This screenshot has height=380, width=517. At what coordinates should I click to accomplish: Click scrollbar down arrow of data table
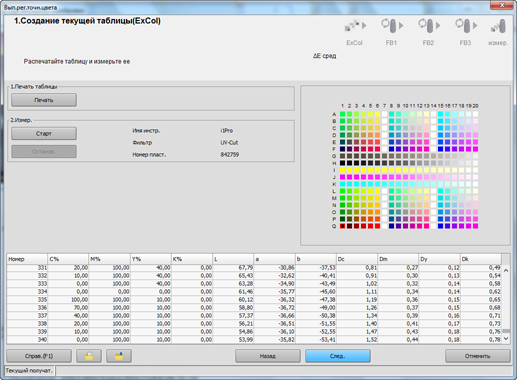pyautogui.click(x=506, y=339)
